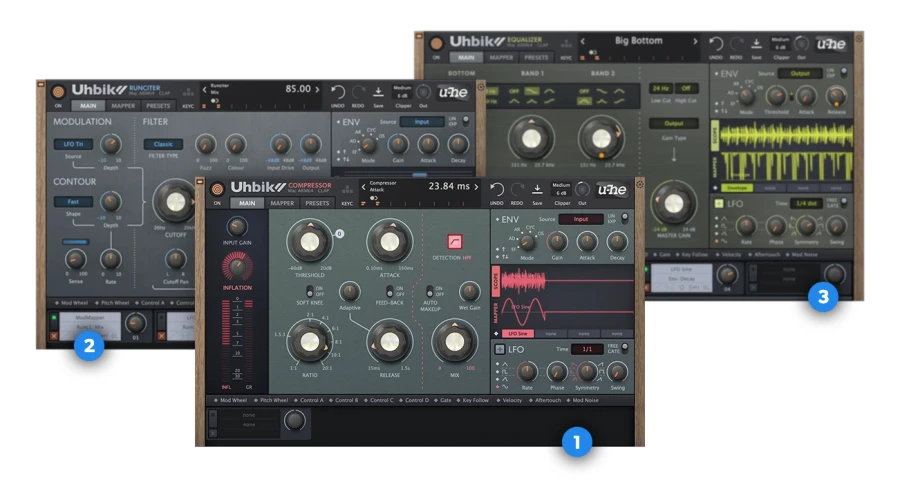Select sine LFO waveform in Compressor
The width and height of the screenshot is (900, 482).
pos(504,387)
